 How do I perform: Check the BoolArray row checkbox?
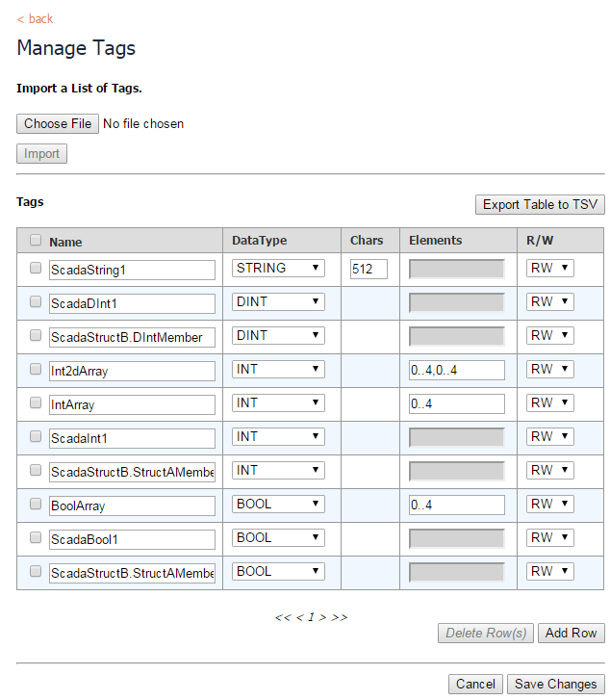[x=36, y=504]
